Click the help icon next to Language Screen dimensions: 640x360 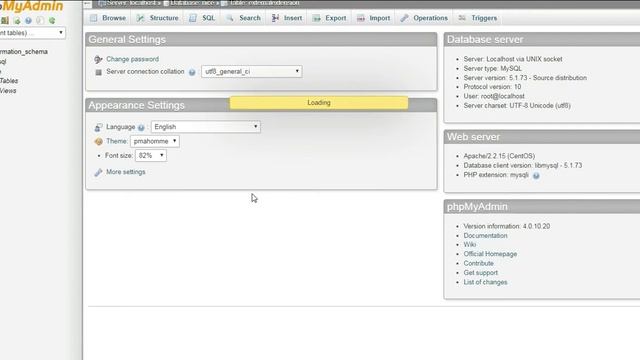[x=141, y=128]
